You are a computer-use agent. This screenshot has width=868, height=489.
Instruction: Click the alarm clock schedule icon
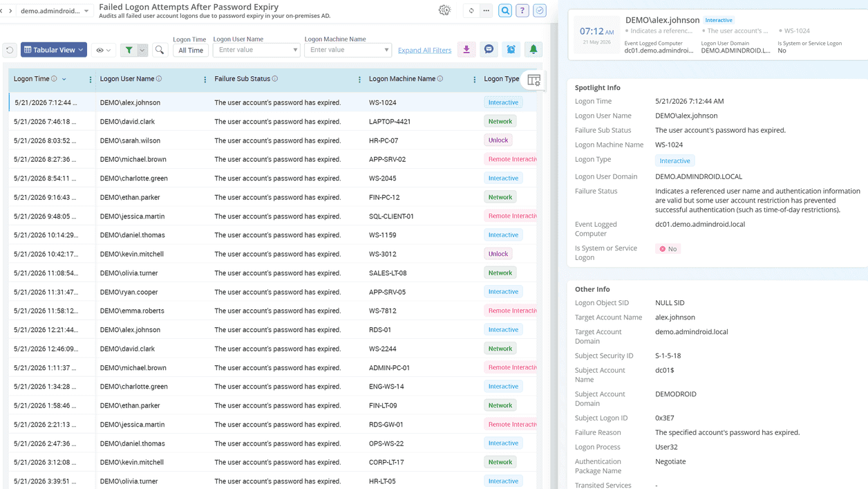coord(511,50)
